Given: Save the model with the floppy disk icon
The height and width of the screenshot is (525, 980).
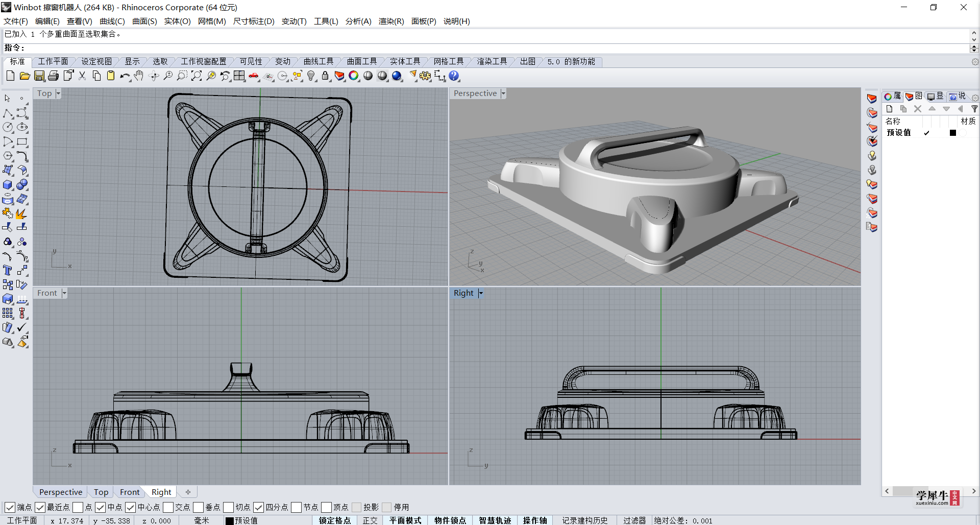Looking at the screenshot, I should (39, 76).
